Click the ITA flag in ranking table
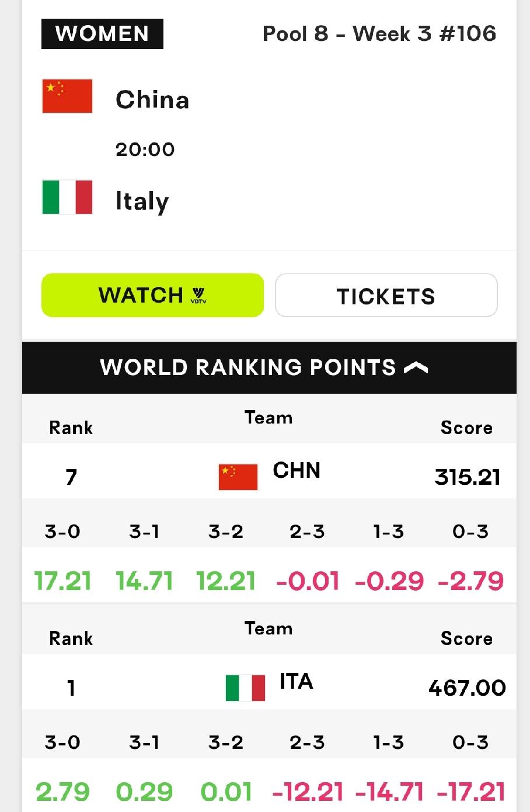 [x=245, y=688]
